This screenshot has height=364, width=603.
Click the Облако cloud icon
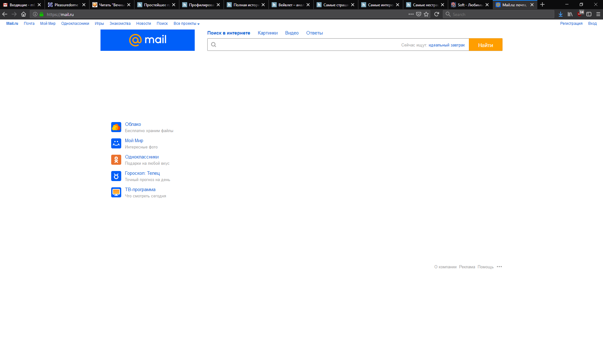(116, 127)
